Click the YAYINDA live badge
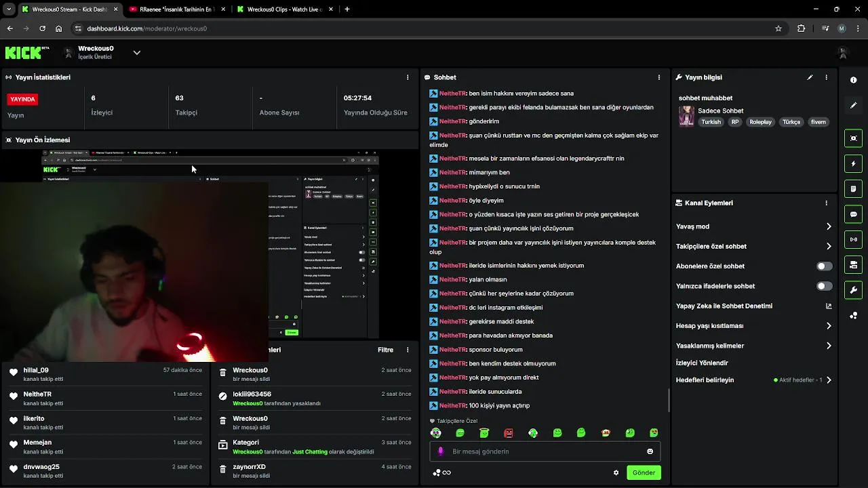Image resolution: width=868 pixels, height=488 pixels. [22, 99]
